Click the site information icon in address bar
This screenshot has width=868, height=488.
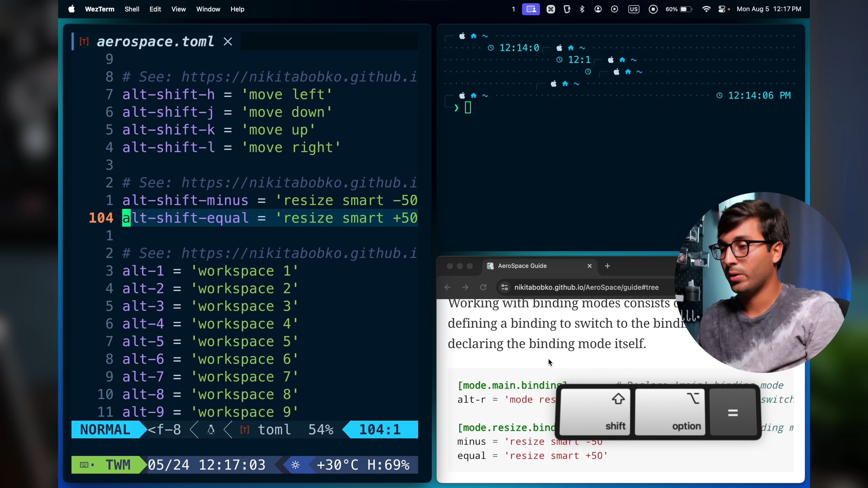point(504,287)
